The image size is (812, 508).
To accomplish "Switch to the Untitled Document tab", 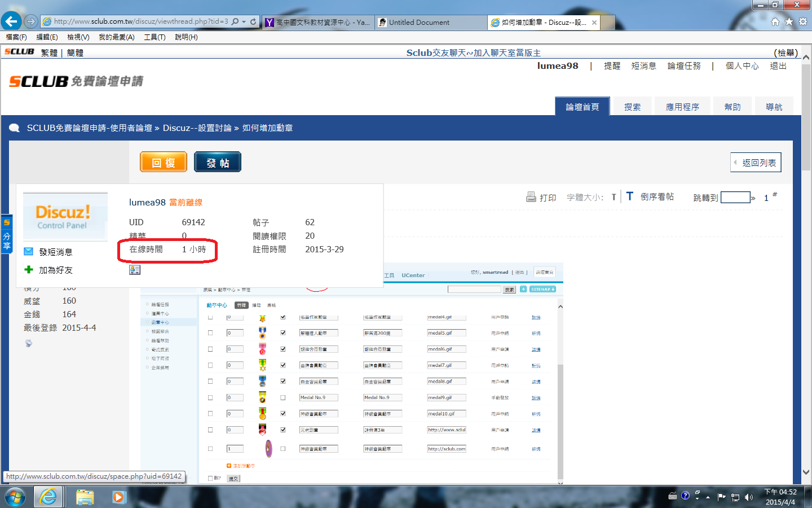I will (x=431, y=22).
